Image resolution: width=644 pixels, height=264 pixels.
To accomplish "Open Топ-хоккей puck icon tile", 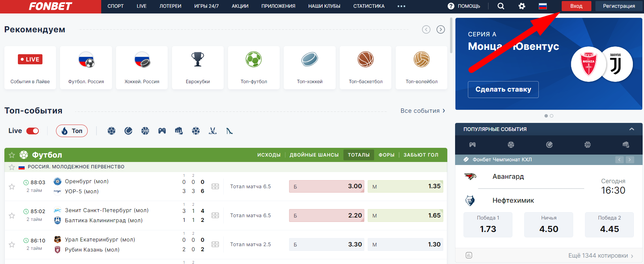I will point(310,68).
